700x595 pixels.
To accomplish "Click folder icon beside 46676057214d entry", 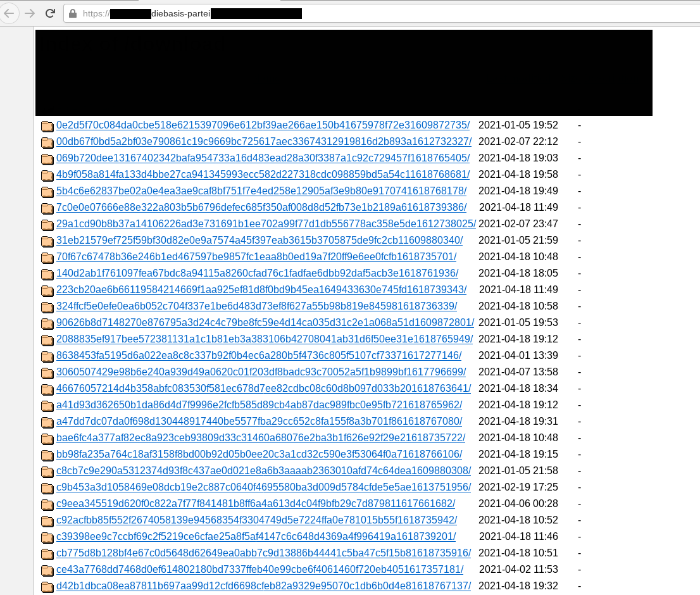I will pos(47,390).
